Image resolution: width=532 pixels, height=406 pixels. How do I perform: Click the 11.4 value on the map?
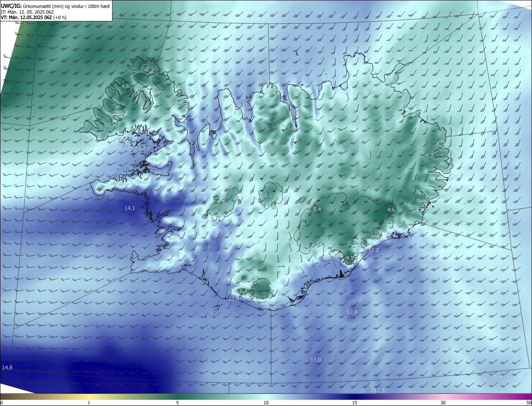pyautogui.click(x=496, y=377)
